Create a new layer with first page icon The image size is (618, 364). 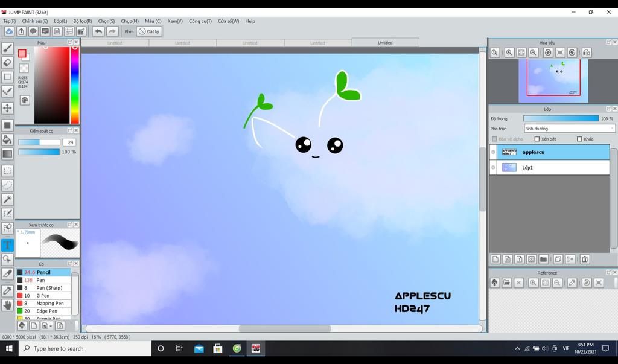pyautogui.click(x=495, y=259)
